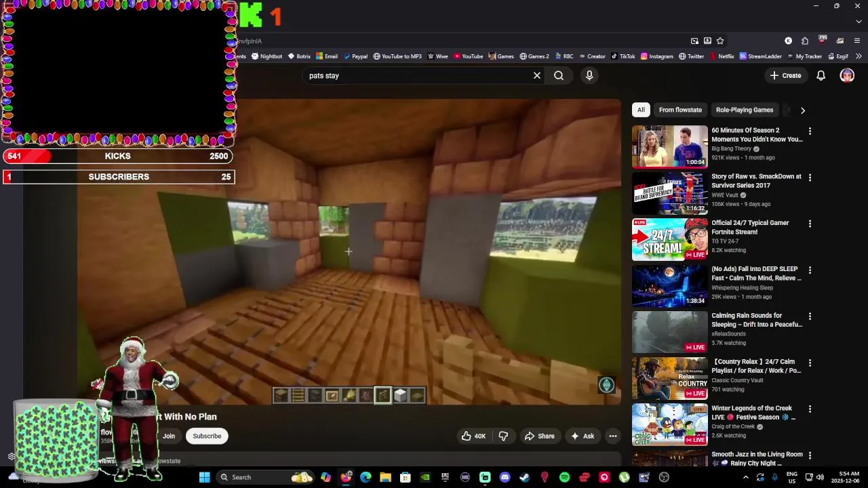Open the Calming Rain Sounds title
The image size is (868, 488).
[x=757, y=320]
